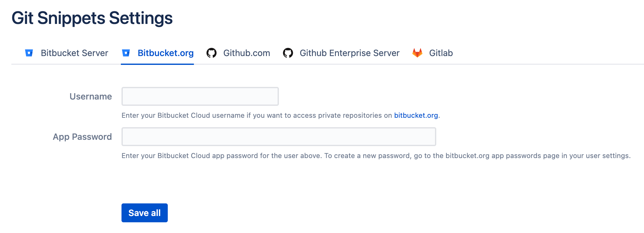Click the Github.com octocat icon

pos(212,53)
